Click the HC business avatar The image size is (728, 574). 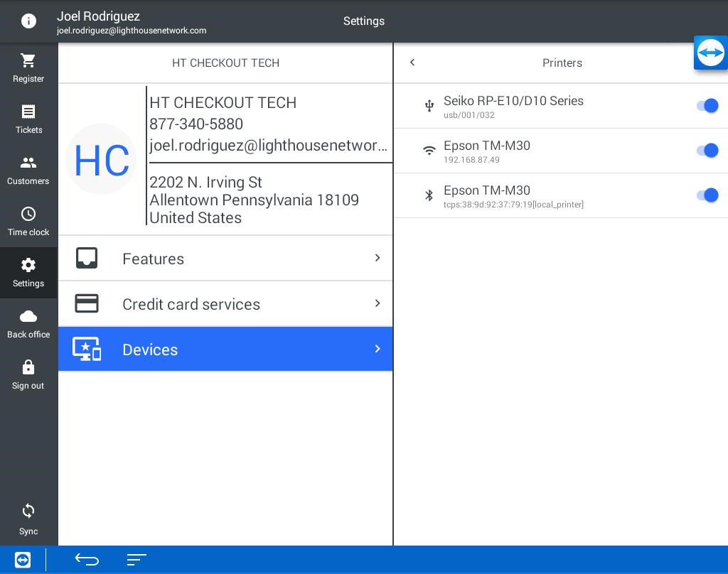101,160
